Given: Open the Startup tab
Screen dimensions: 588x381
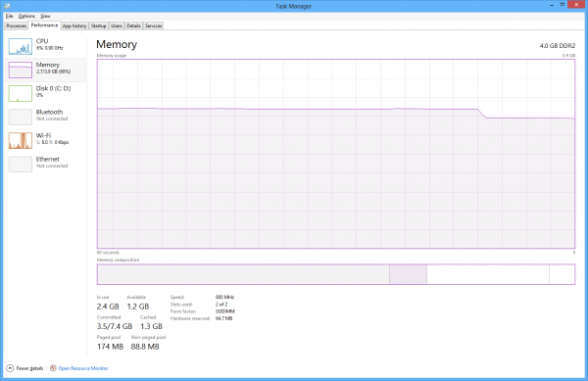Looking at the screenshot, I should pos(99,25).
